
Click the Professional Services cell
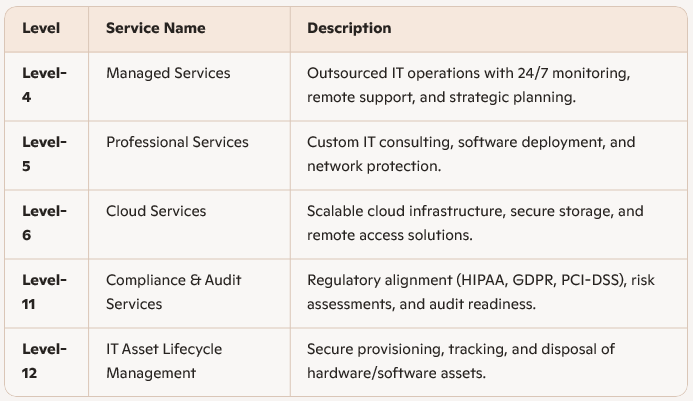[177, 142]
